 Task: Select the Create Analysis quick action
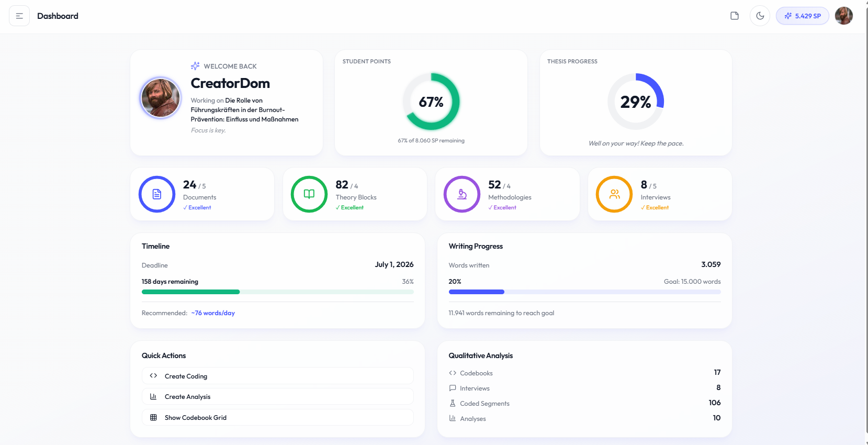point(277,397)
